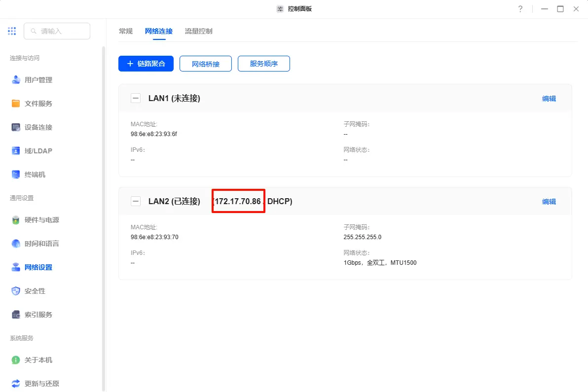
Task: Select 硬件与电源 hardware and power icon
Action: pos(16,220)
